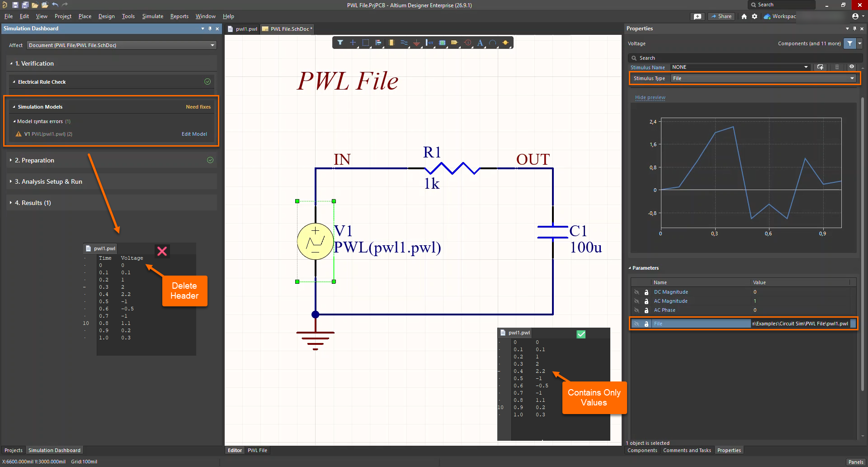Collapse the Parameters section
The image size is (868, 467).
tap(629, 268)
